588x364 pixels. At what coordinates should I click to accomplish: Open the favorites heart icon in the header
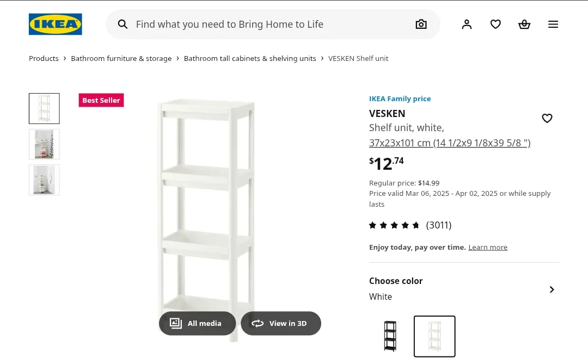[495, 24]
